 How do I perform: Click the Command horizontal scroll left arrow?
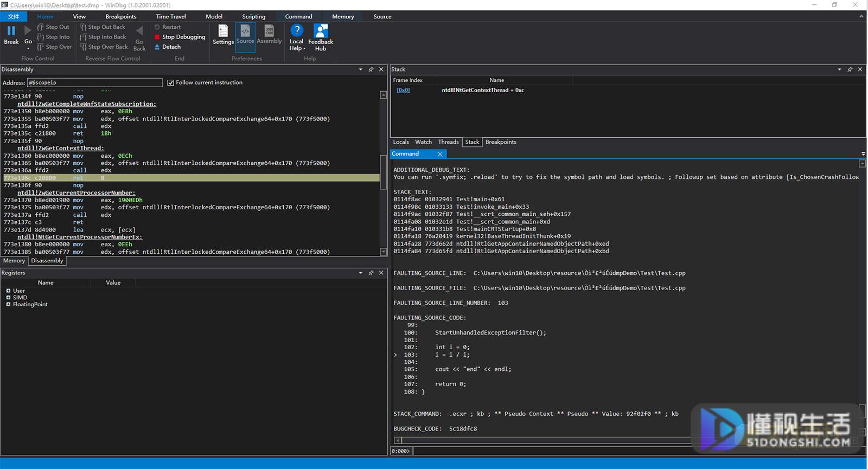pos(398,440)
